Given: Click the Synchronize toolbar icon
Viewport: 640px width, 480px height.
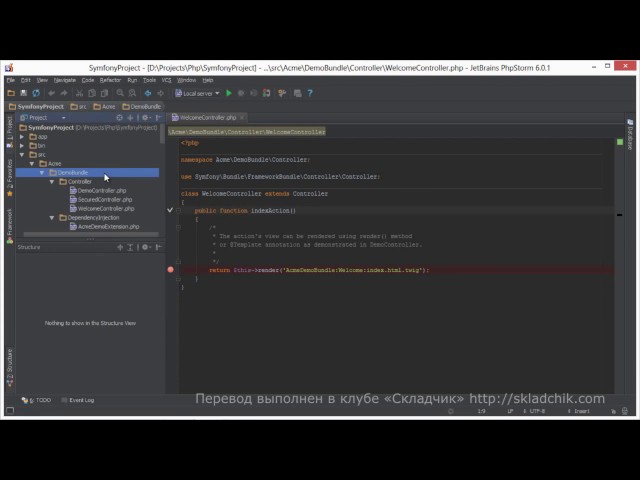Looking at the screenshot, I should [x=36, y=93].
